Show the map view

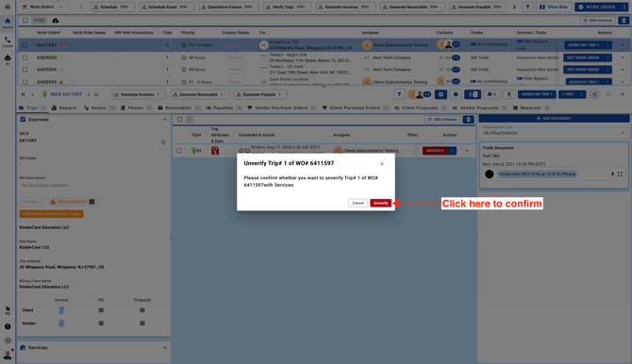554,7
